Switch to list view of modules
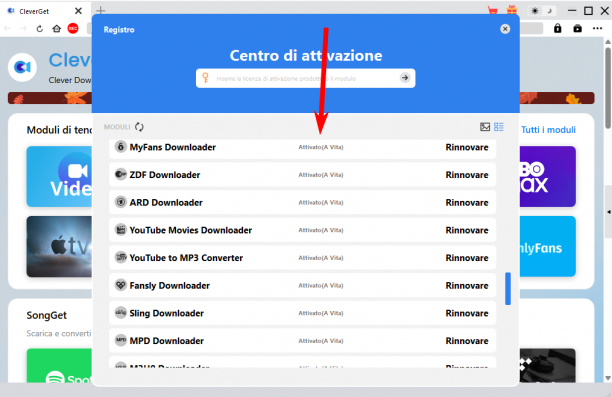The image size is (612, 397). pyautogui.click(x=498, y=127)
